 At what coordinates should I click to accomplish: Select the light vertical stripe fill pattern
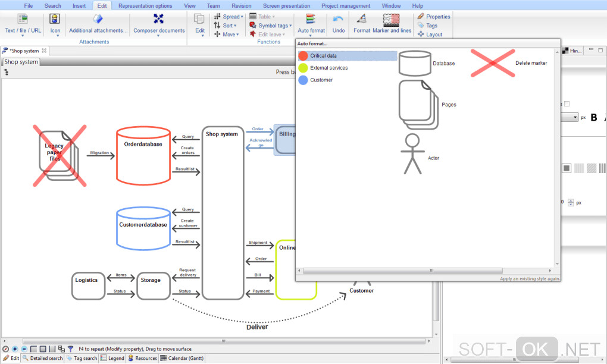tap(579, 168)
